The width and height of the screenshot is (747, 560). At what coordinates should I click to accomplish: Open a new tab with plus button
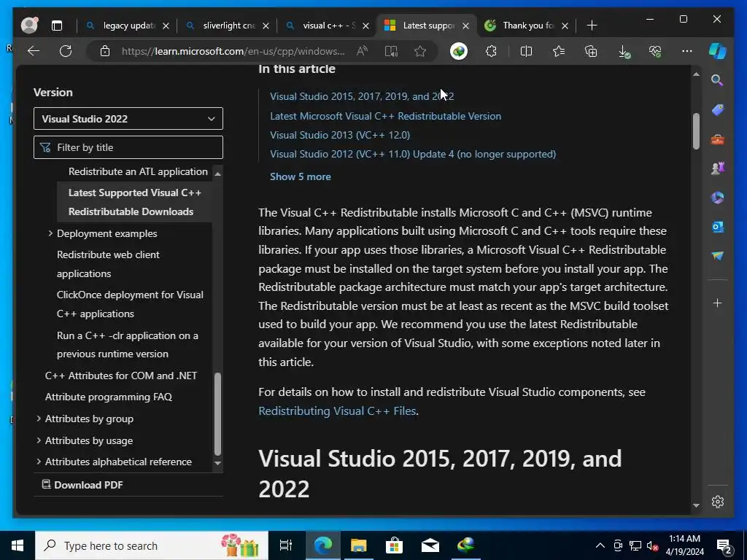pos(592,26)
